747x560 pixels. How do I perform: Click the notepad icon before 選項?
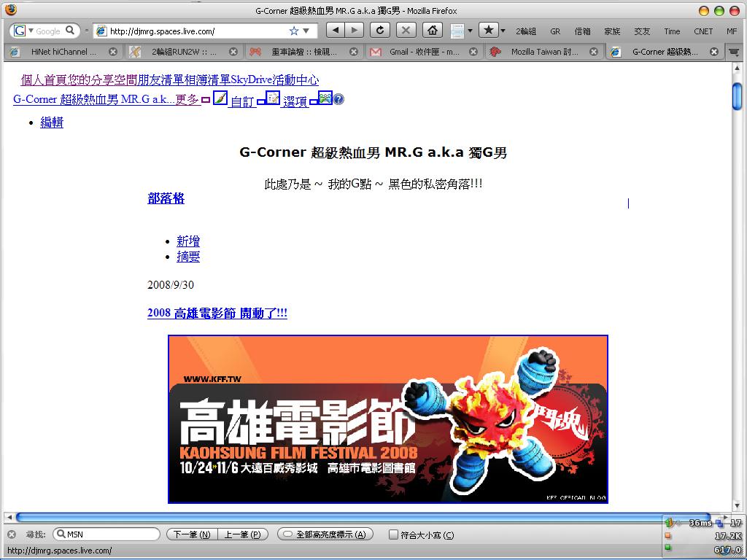click(x=273, y=98)
